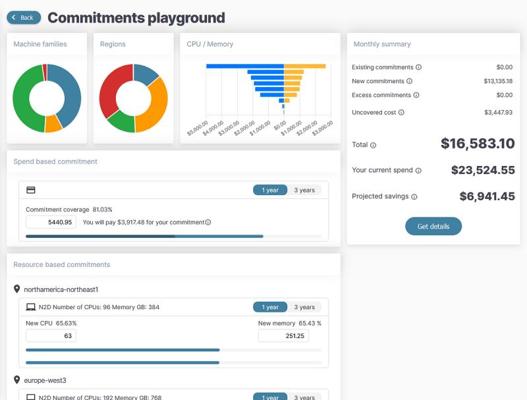Click the New CPU slider bar
Viewport: 527px width, 400px height.
pos(173,350)
